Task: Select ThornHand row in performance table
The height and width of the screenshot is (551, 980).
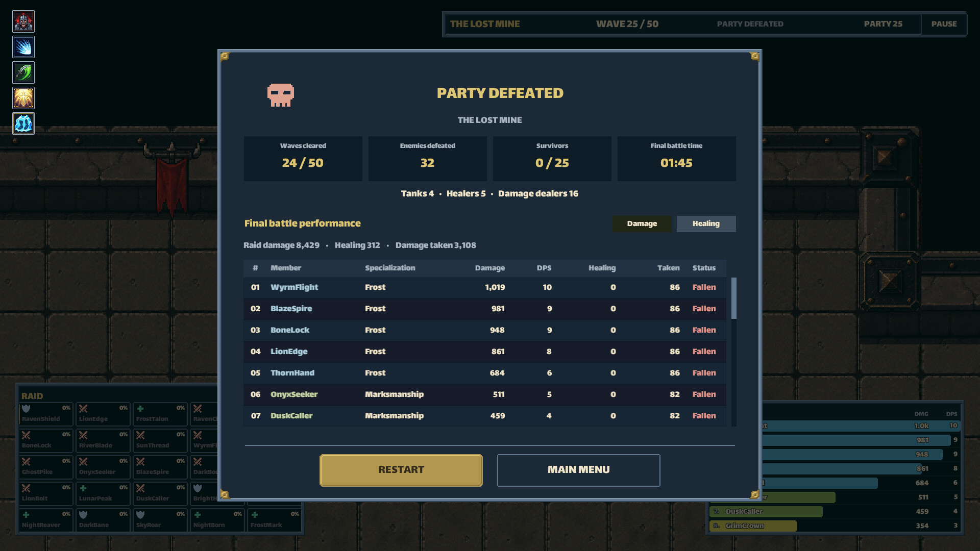Action: tap(485, 373)
